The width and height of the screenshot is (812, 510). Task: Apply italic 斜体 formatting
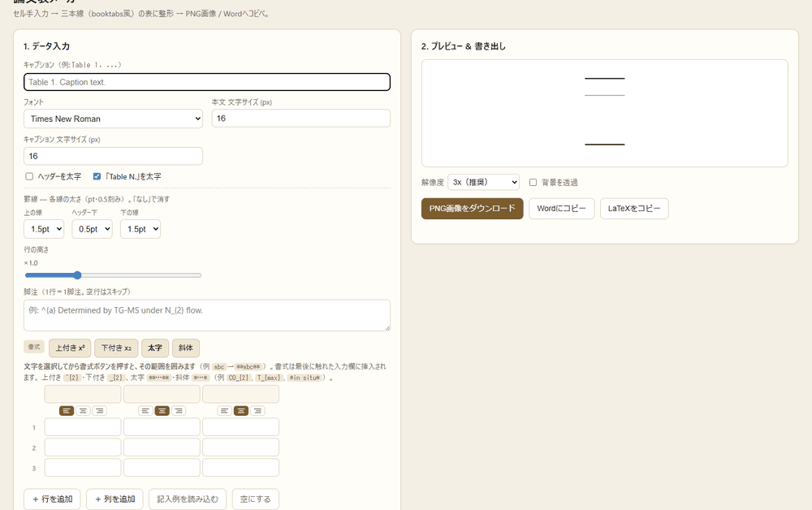(186, 348)
